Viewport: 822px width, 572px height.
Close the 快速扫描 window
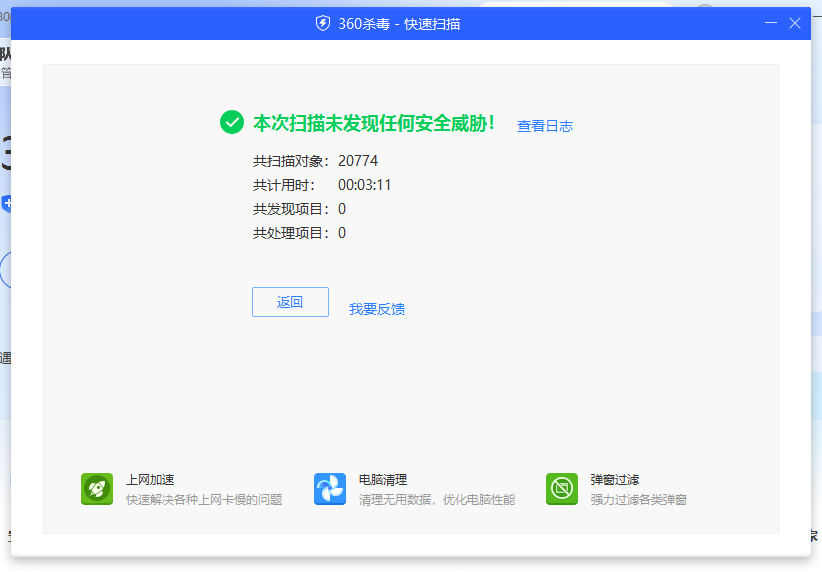point(795,23)
